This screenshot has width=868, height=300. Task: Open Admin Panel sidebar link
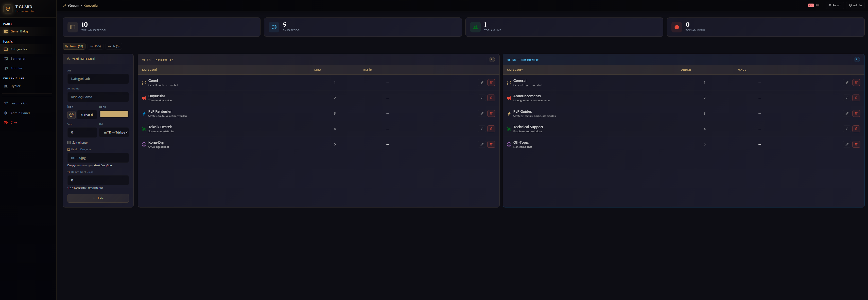[x=28, y=113]
